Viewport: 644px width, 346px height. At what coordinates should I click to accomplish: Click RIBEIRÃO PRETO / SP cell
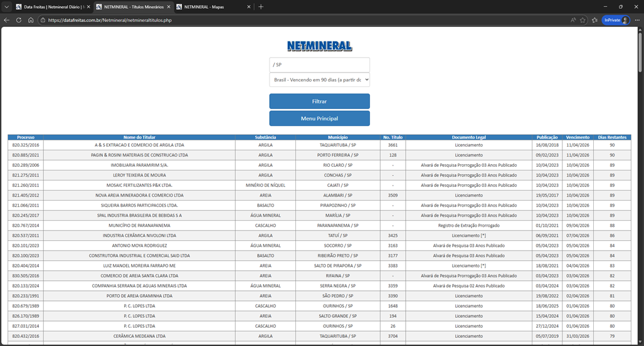point(337,256)
